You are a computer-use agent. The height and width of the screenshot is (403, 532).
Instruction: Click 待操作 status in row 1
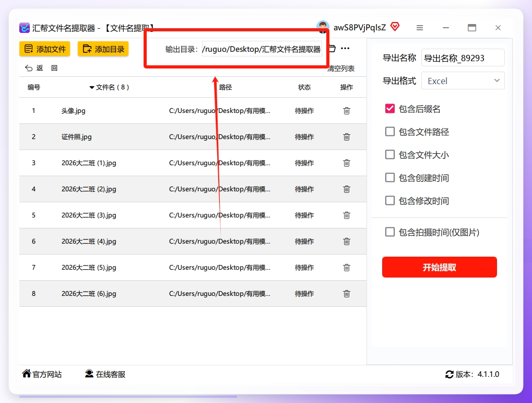304,111
